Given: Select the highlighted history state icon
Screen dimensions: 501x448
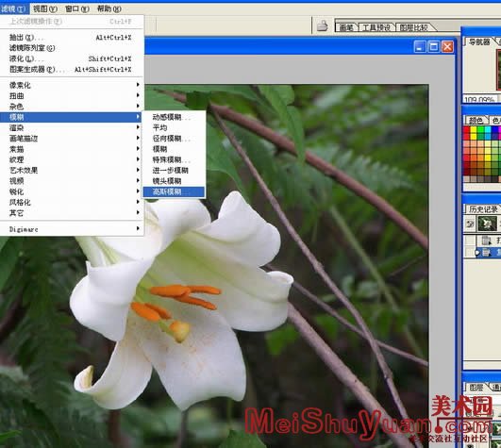Looking at the screenshot, I should tap(486, 253).
